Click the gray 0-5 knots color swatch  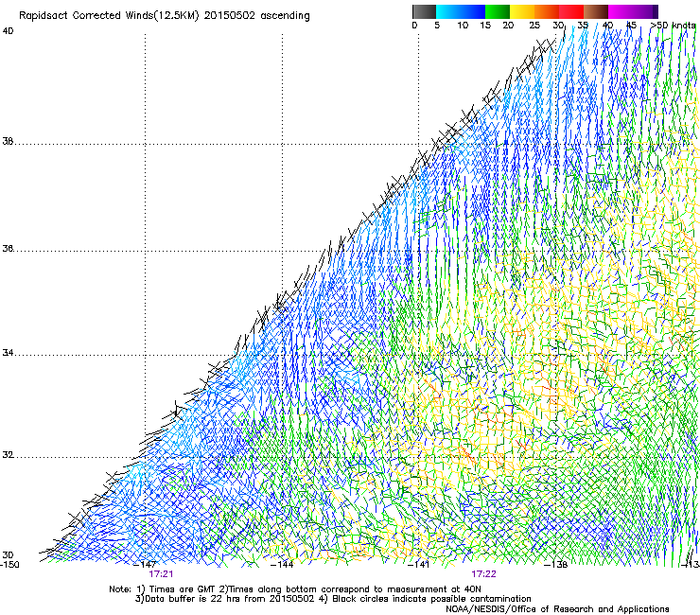pos(424,11)
